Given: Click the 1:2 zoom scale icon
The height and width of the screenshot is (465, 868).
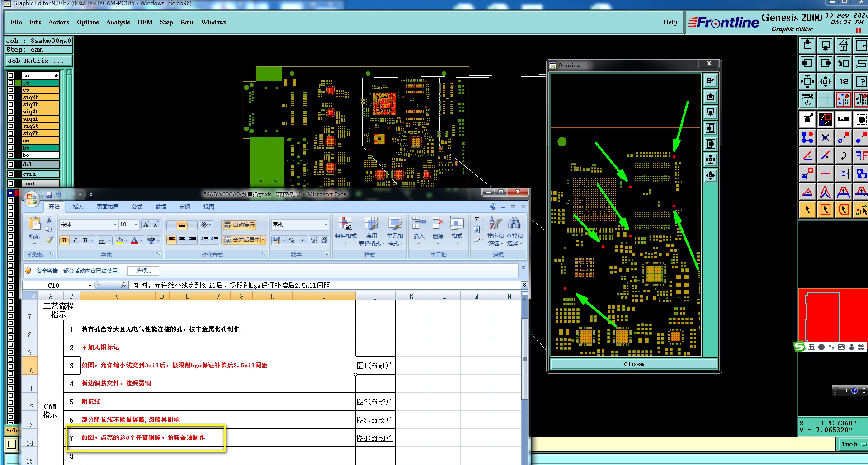Looking at the screenshot, I should (x=843, y=81).
